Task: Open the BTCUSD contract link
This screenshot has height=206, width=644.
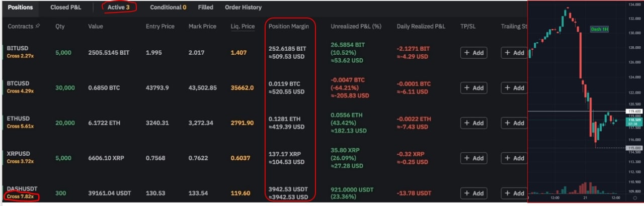Action: click(18, 83)
